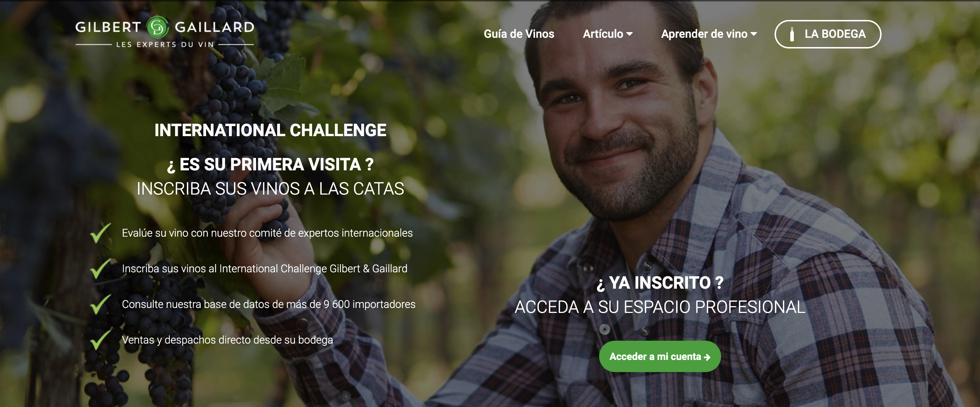
Task: Click the International Challenge heading
Action: pos(270,130)
